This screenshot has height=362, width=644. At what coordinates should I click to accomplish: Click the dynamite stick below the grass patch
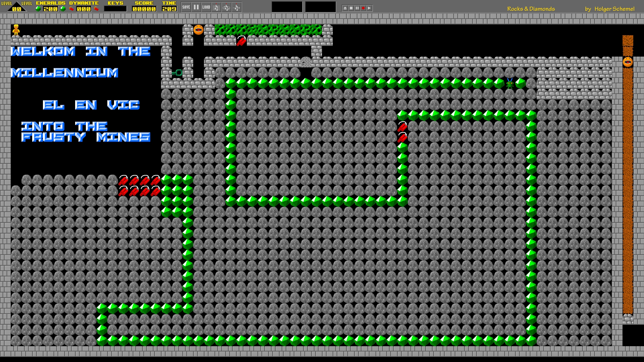(x=241, y=41)
